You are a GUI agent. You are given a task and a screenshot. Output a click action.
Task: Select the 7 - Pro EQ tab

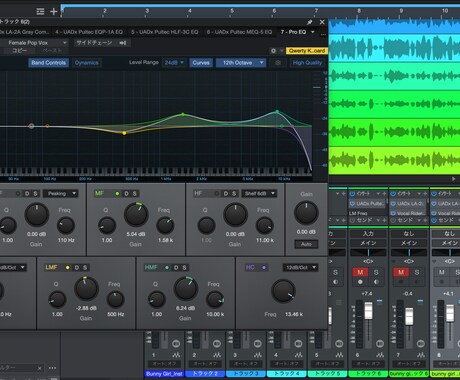click(293, 32)
